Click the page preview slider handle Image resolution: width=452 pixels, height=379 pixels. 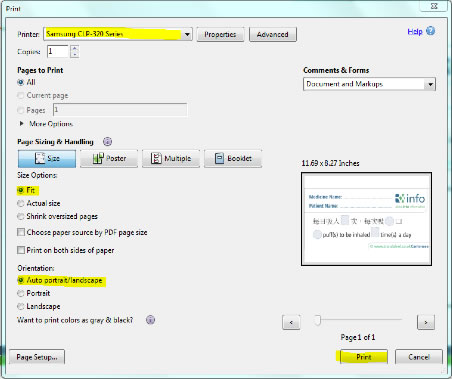click(317, 320)
